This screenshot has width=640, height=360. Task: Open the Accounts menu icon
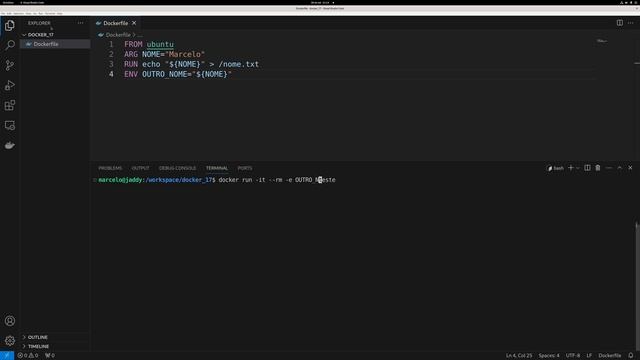coord(10,321)
